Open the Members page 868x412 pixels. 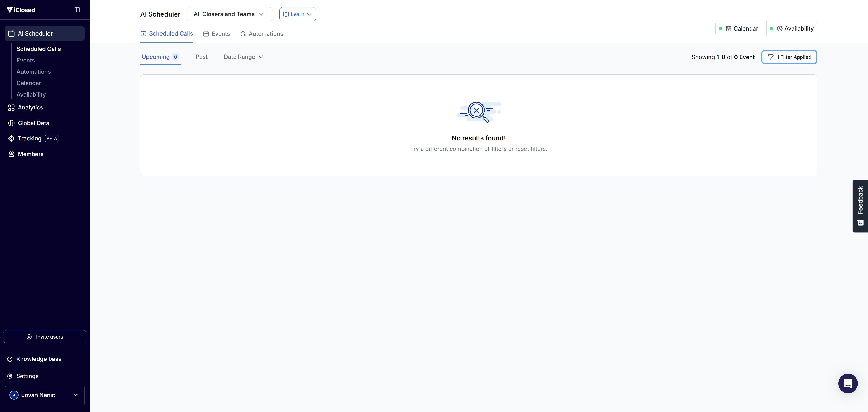[x=30, y=154]
